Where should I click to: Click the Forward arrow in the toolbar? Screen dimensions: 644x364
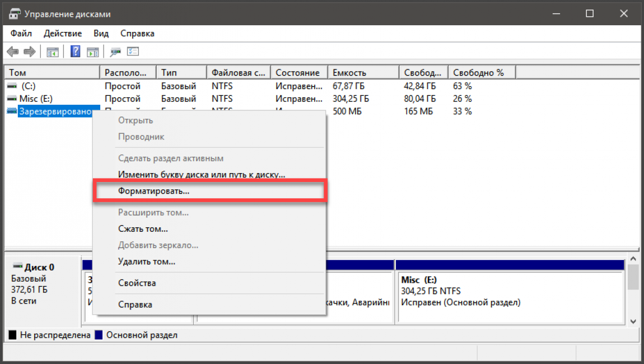pyautogui.click(x=30, y=52)
